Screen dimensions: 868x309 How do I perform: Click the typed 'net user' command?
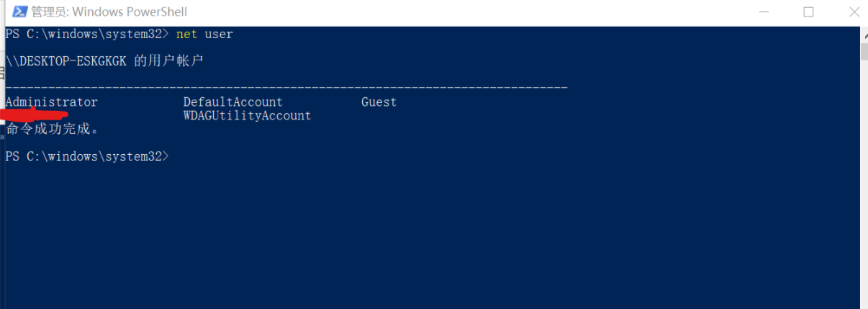[204, 34]
